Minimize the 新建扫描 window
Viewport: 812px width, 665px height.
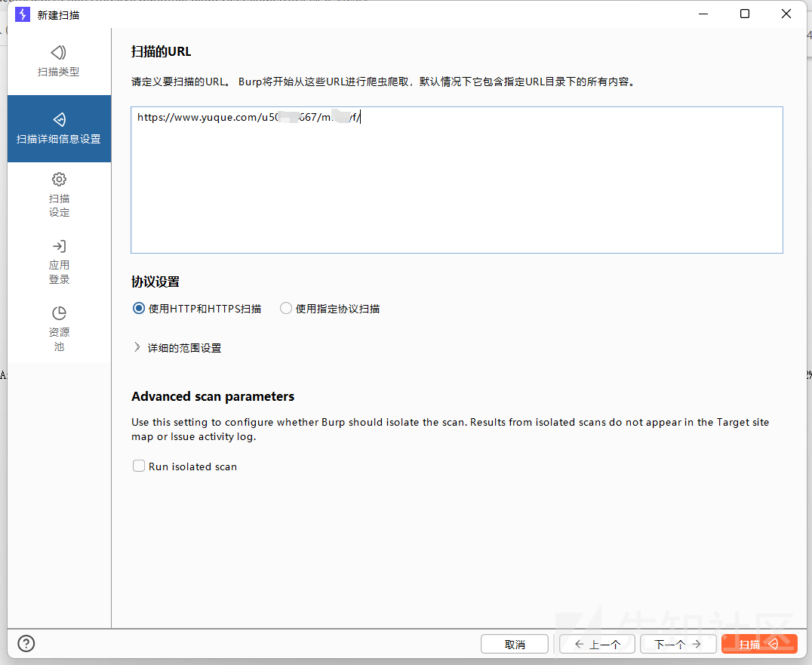pos(703,14)
